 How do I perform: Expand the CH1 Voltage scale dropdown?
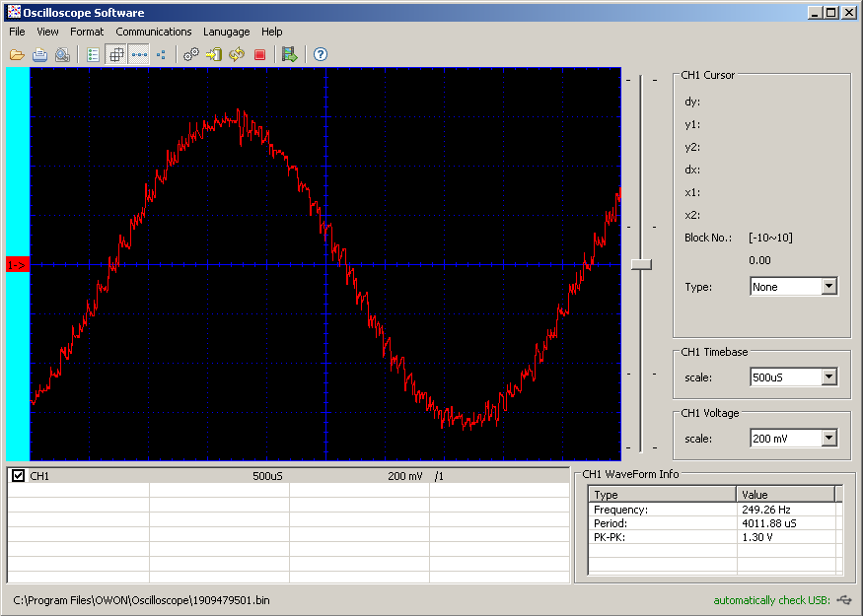click(828, 439)
